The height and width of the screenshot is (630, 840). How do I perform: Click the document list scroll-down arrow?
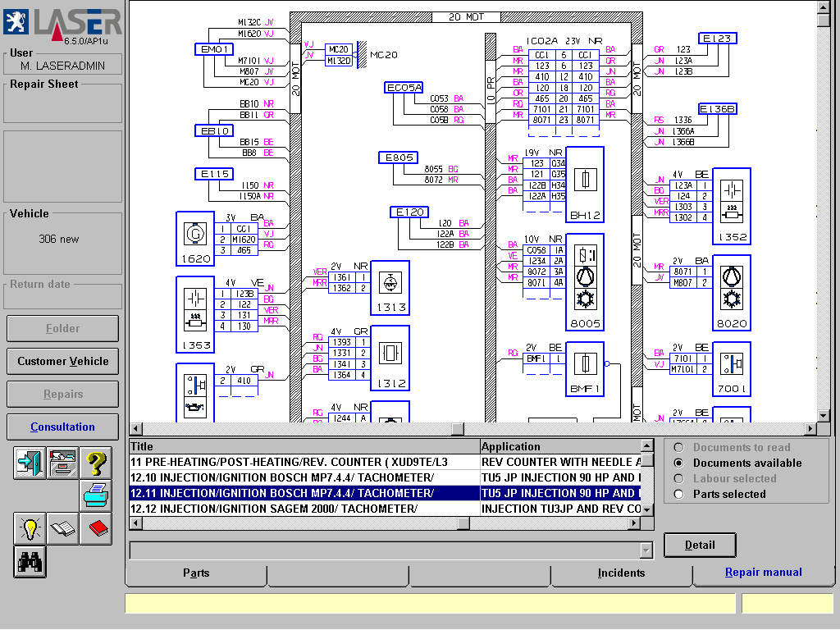pyautogui.click(x=647, y=510)
